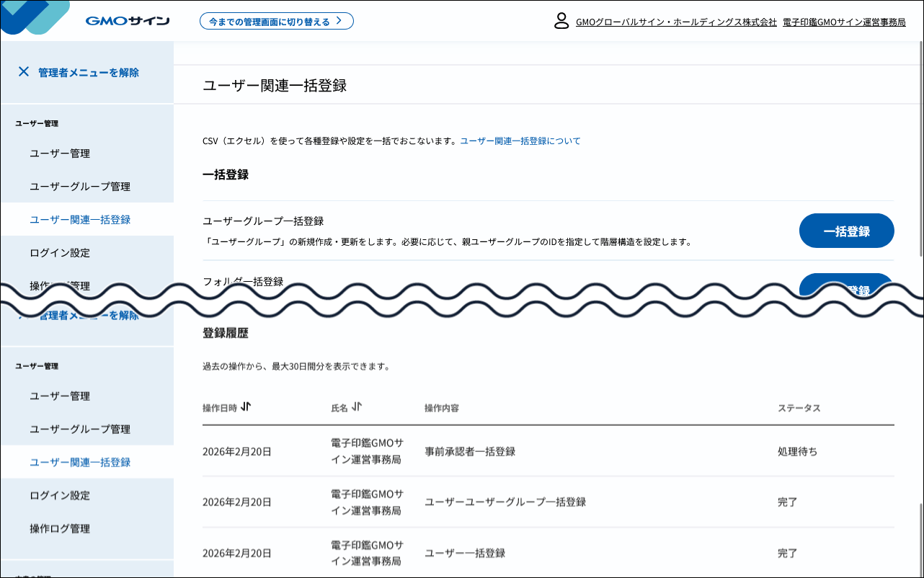Click the X icon beside 管理者メニューを解除
924x578 pixels.
[x=24, y=71]
